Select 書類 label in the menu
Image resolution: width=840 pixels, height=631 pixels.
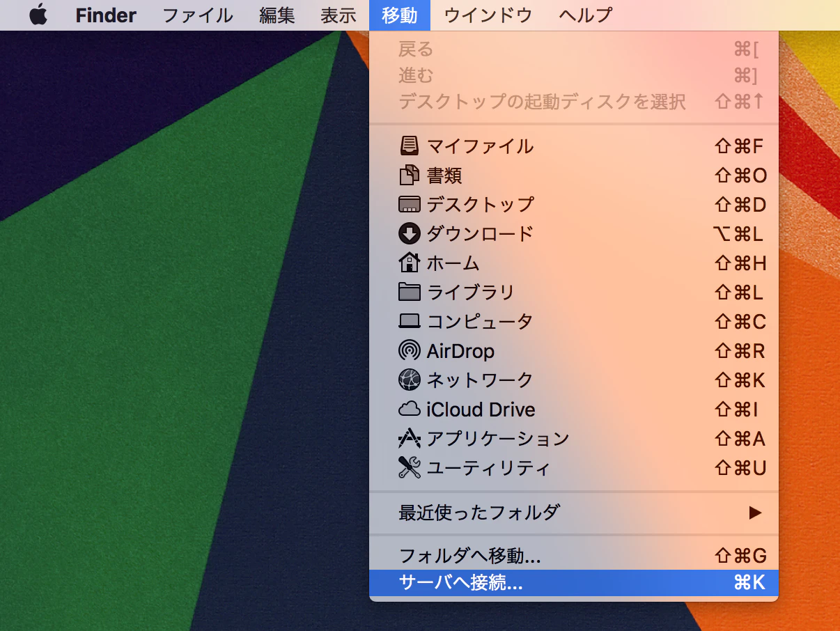pos(444,176)
